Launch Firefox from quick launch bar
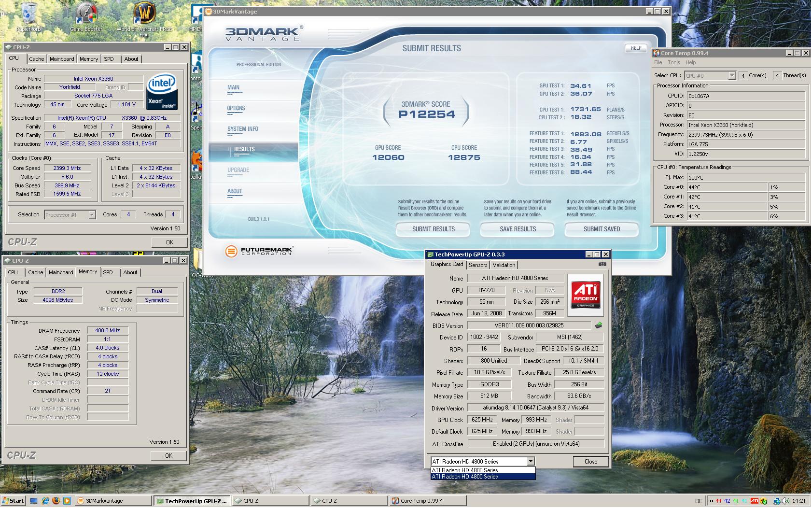 (x=56, y=501)
